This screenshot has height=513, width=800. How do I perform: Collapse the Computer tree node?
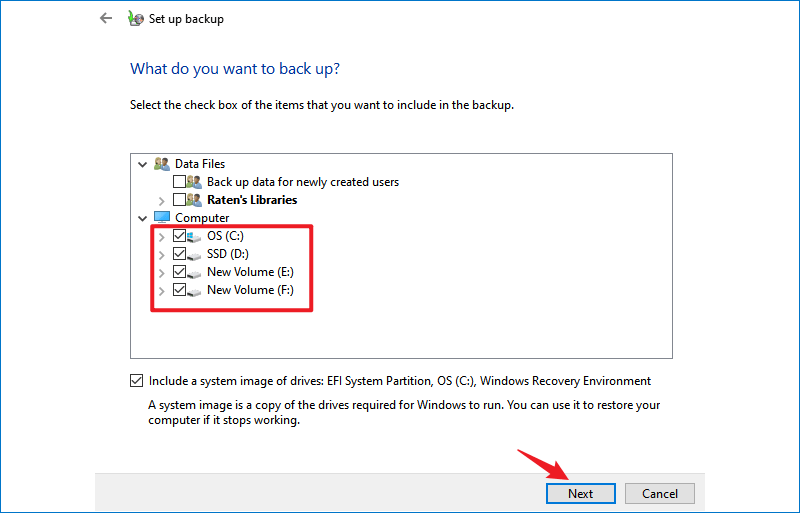pyautogui.click(x=142, y=218)
